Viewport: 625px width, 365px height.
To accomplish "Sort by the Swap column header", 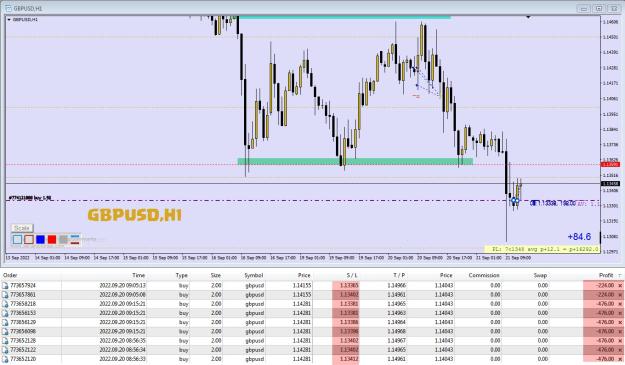I will pyautogui.click(x=540, y=275).
